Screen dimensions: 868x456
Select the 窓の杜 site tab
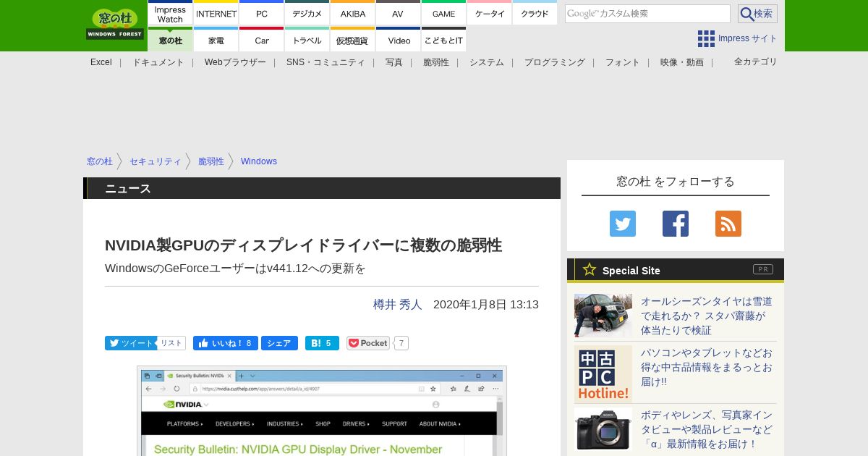170,40
